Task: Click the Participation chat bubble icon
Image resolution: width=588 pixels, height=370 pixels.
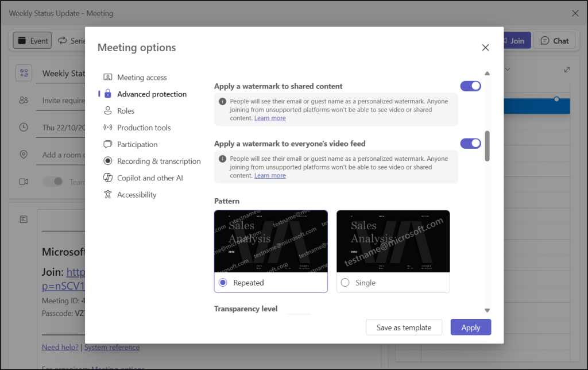Action: pyautogui.click(x=107, y=144)
